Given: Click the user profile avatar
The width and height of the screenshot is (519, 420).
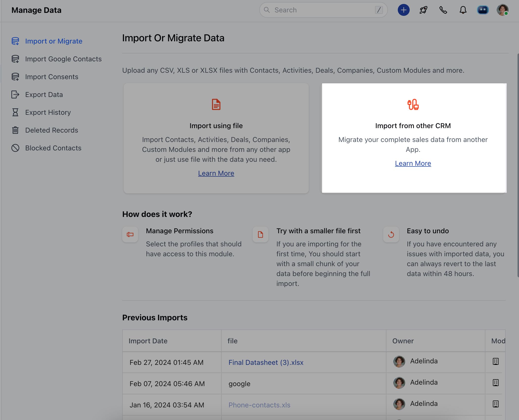Looking at the screenshot, I should click(x=502, y=10).
